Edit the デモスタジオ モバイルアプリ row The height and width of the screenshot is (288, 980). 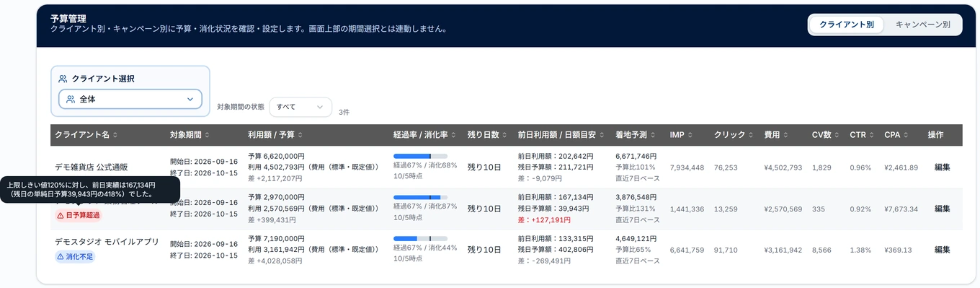coord(942,250)
